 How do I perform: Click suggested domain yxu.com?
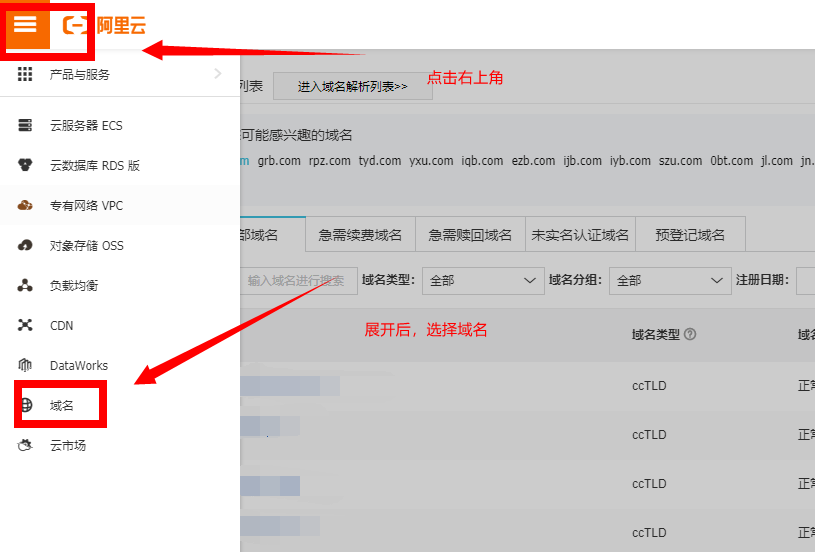(431, 161)
